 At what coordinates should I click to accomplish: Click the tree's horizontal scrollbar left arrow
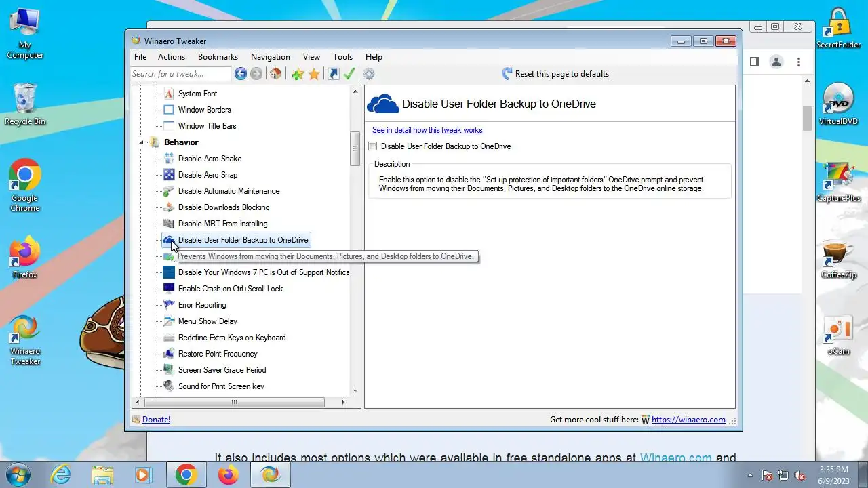[x=138, y=402]
